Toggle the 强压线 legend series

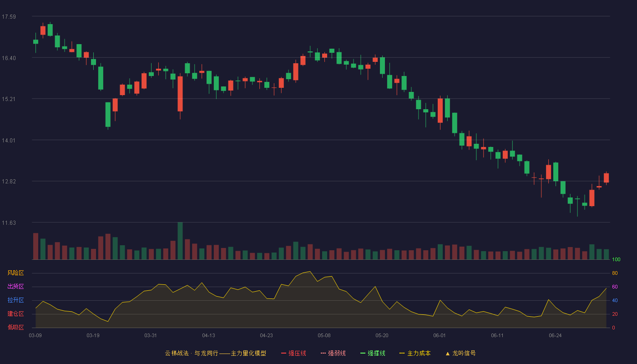[x=293, y=353]
